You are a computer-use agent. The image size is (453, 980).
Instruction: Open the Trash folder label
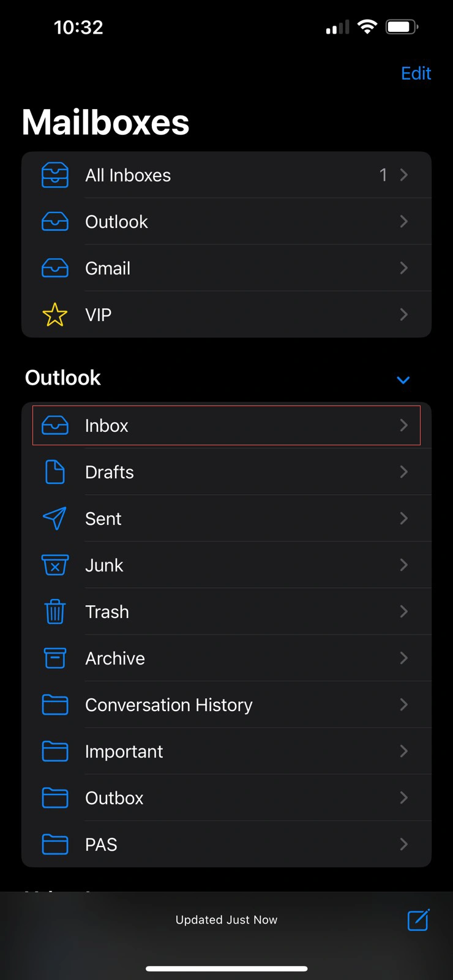[x=107, y=612]
